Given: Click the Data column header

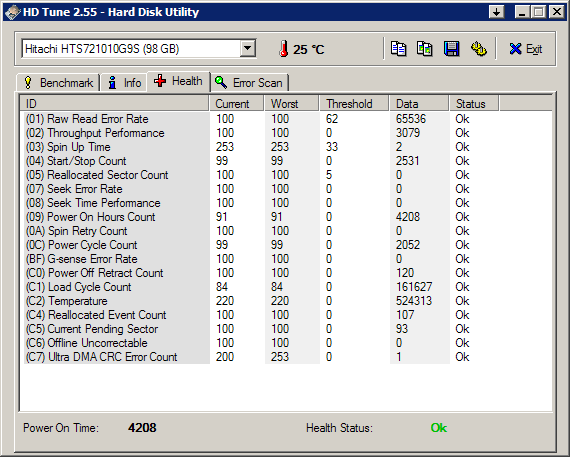Looking at the screenshot, I should 419,104.
